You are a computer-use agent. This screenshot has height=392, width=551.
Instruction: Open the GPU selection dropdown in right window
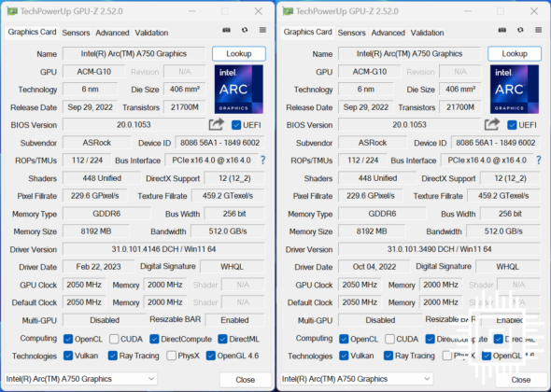[357, 379]
